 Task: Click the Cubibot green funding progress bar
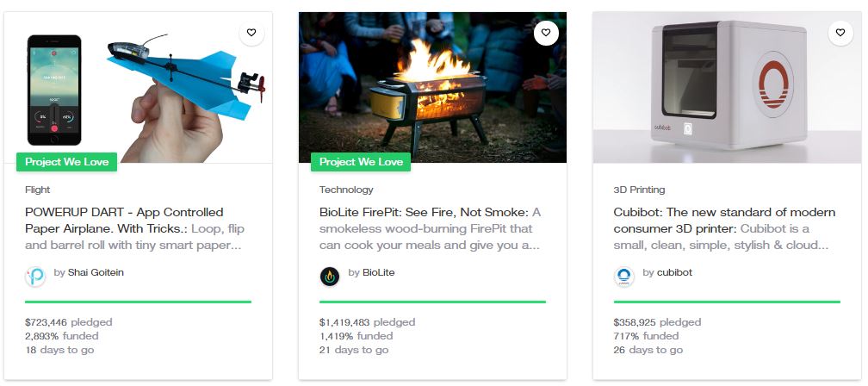727,302
